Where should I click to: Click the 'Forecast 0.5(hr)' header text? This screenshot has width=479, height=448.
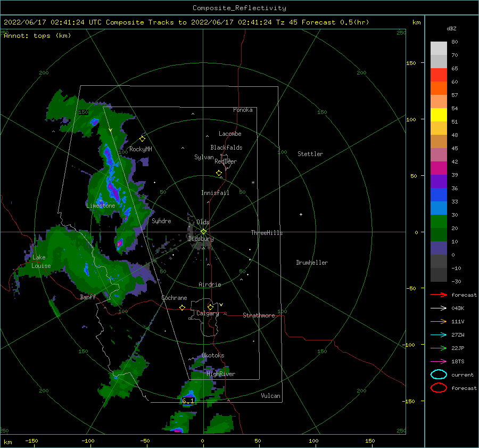(x=335, y=22)
